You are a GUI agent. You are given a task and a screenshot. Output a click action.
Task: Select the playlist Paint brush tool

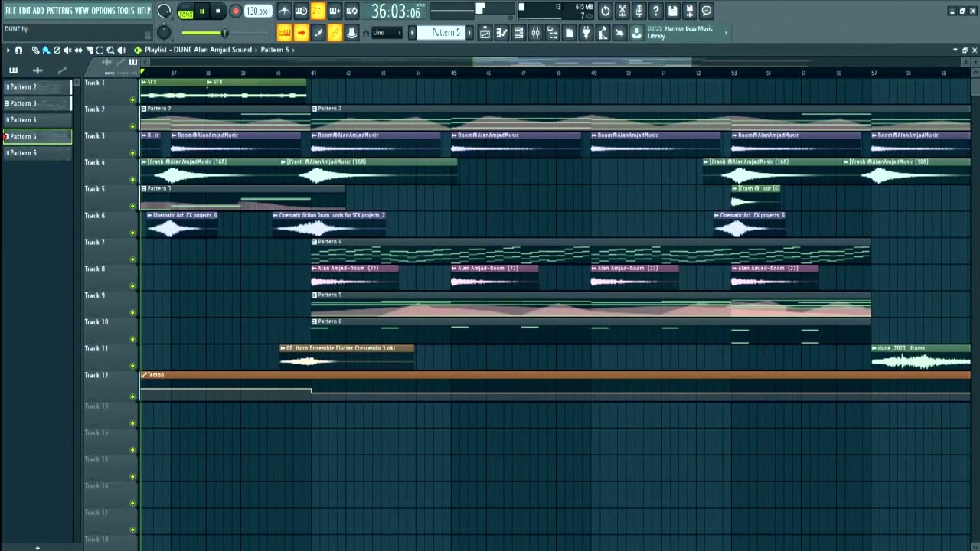[x=46, y=50]
